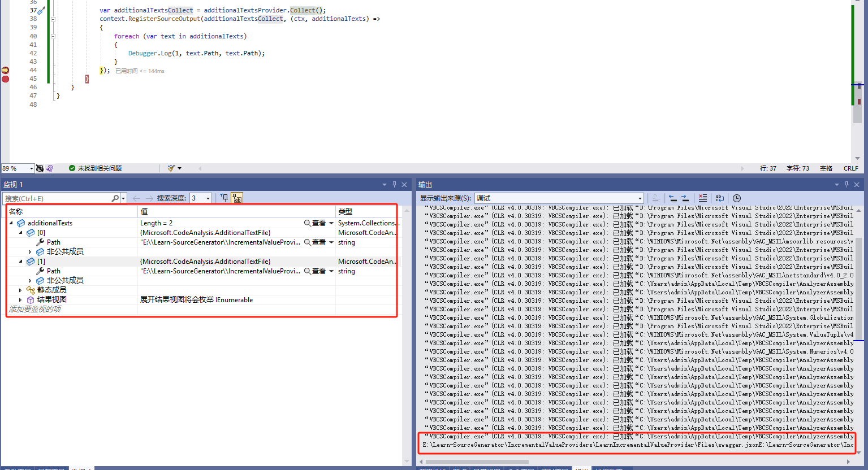
Task: Open the 显示输出来源 combo box showing 调试
Action: tap(559, 198)
